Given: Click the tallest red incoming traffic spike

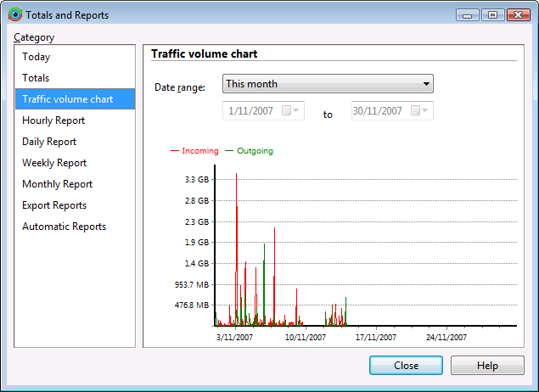Looking at the screenshot, I should (x=237, y=240).
